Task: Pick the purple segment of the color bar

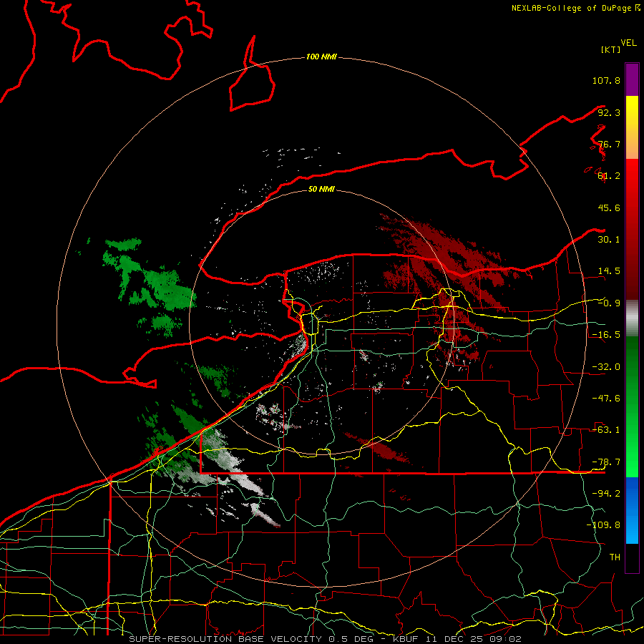Action: pyautogui.click(x=632, y=79)
